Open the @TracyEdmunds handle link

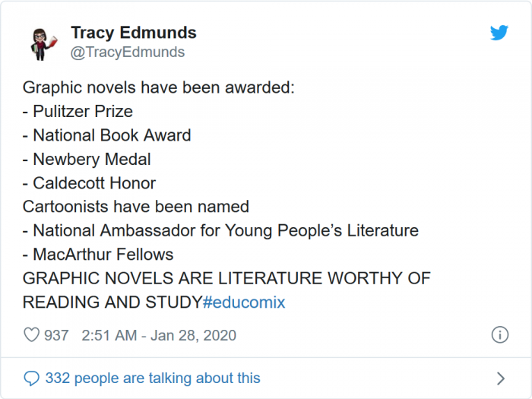click(128, 52)
